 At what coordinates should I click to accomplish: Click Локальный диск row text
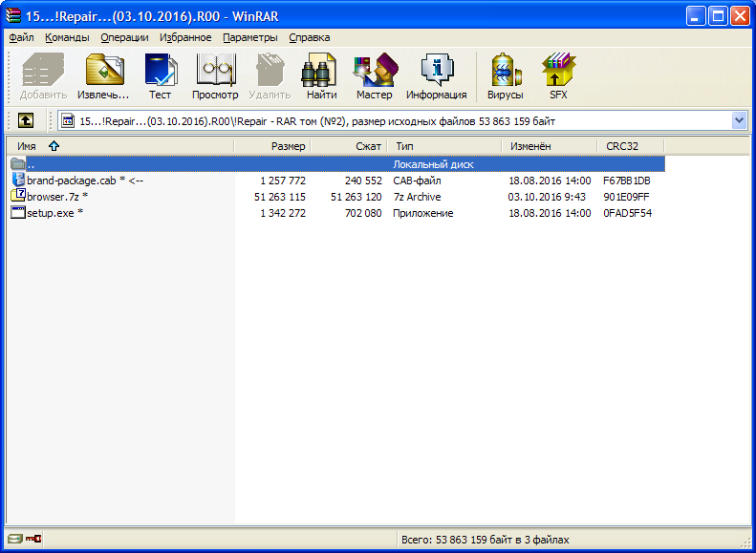(434, 164)
